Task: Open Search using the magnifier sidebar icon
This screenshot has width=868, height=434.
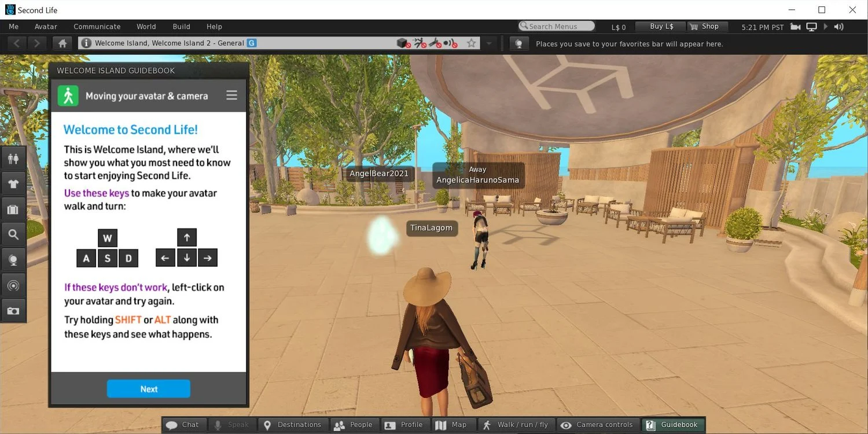Action: [x=13, y=234]
